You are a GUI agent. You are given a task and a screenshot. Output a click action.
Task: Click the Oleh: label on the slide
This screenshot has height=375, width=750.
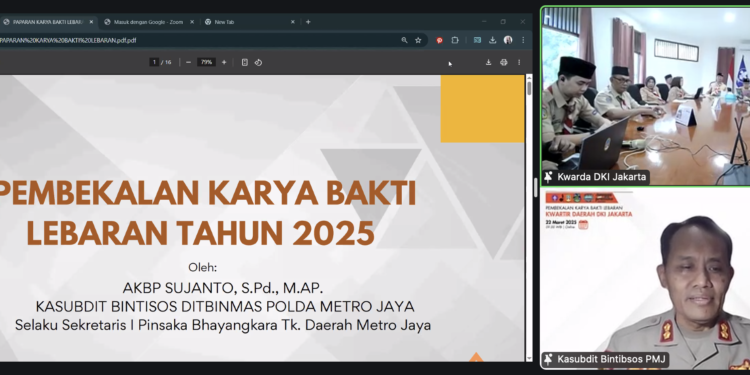coord(202,267)
